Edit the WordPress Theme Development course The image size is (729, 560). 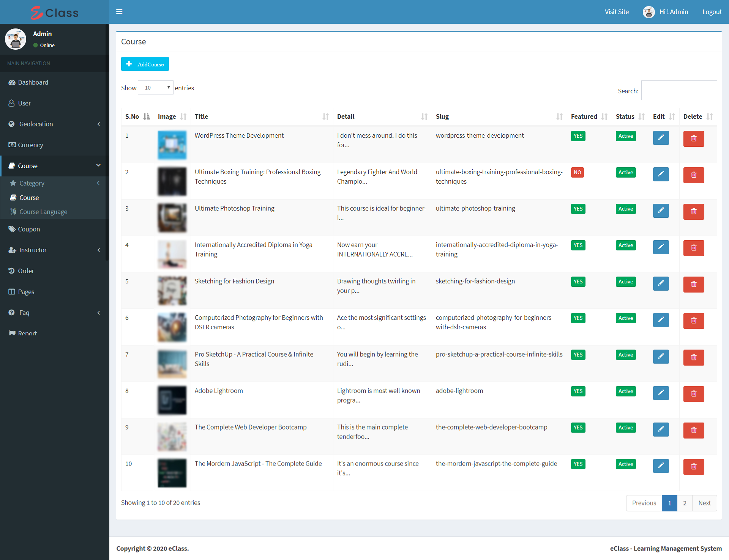661,138
